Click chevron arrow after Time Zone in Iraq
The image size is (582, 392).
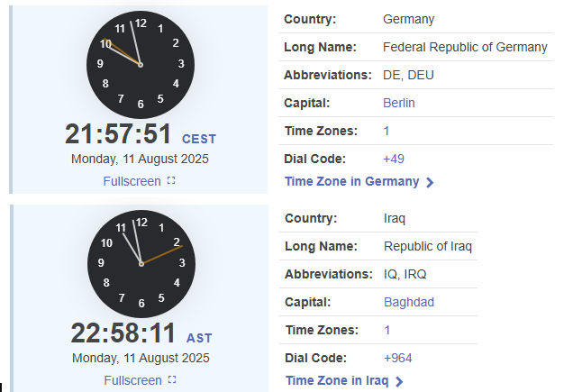coord(399,381)
